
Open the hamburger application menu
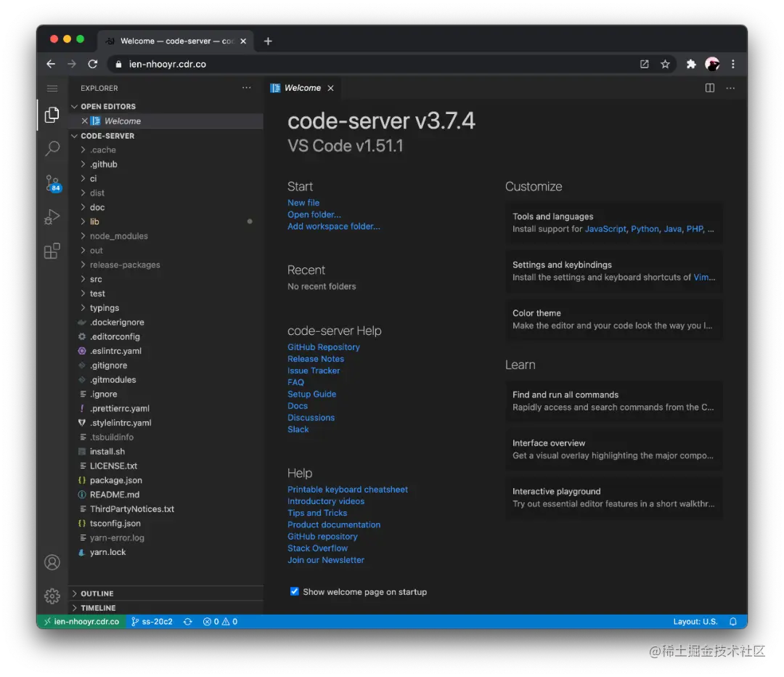52,89
